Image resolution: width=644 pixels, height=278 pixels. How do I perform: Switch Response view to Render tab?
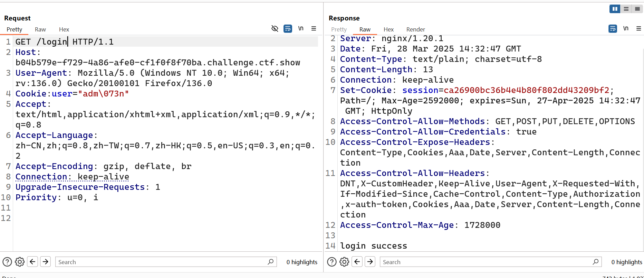point(415,29)
